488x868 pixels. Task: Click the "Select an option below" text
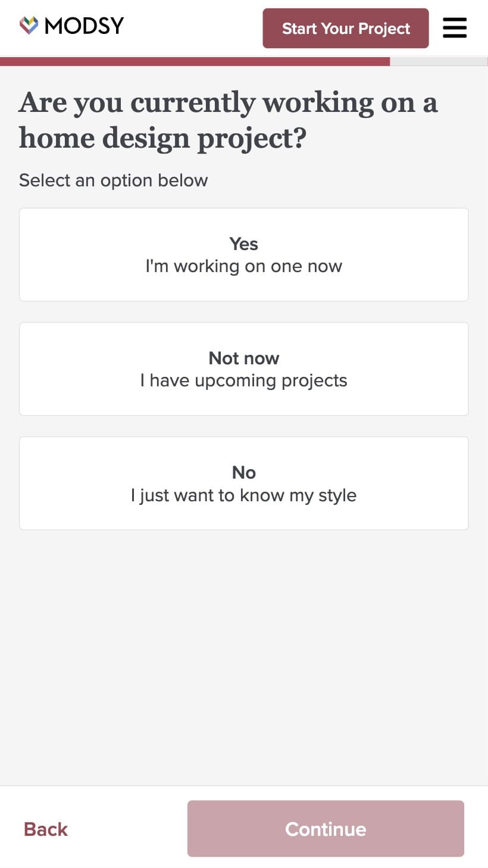pos(114,180)
